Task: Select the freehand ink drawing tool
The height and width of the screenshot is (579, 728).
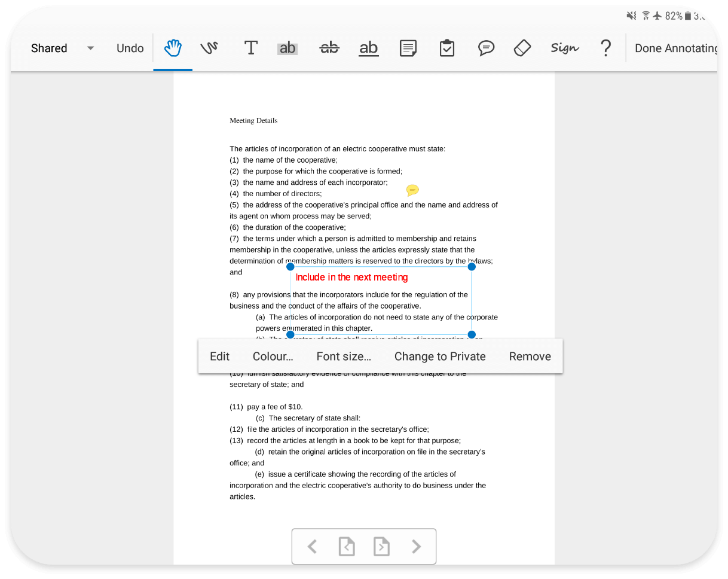Action: [x=209, y=48]
